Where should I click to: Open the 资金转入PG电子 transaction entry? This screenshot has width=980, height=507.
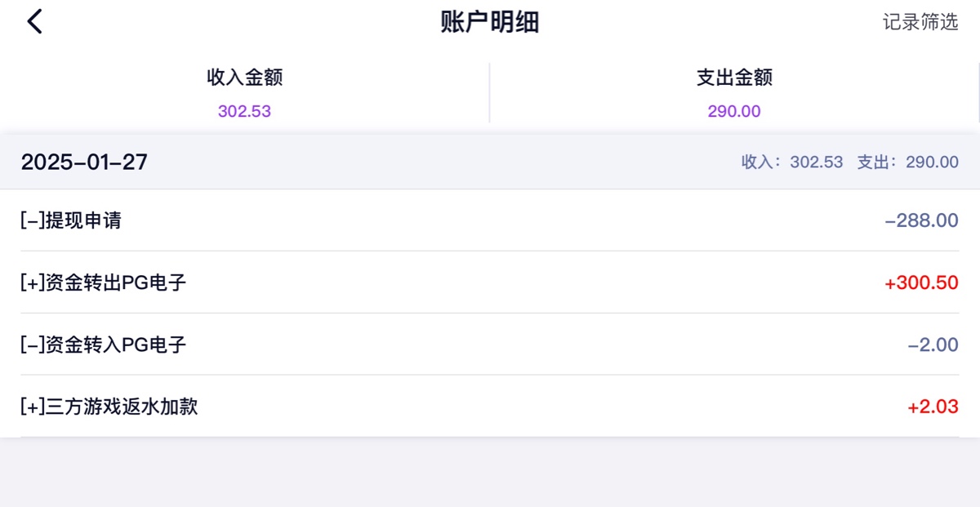[x=104, y=345]
